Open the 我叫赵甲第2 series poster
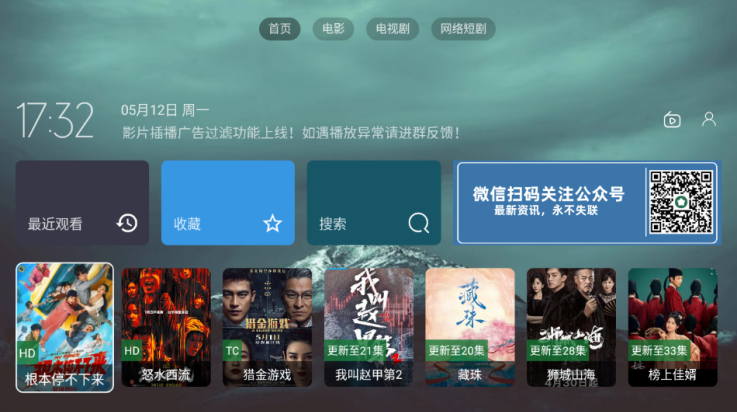 click(x=369, y=327)
